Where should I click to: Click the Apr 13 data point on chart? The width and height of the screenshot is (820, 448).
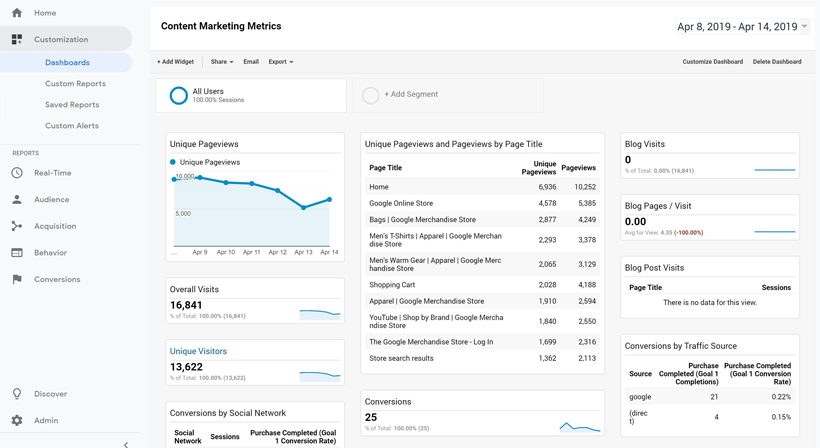(303, 208)
